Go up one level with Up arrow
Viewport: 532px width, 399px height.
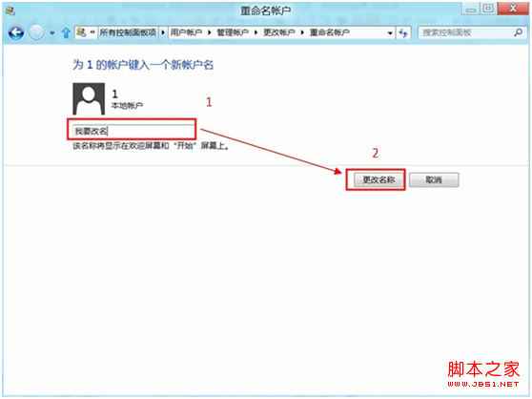point(66,33)
